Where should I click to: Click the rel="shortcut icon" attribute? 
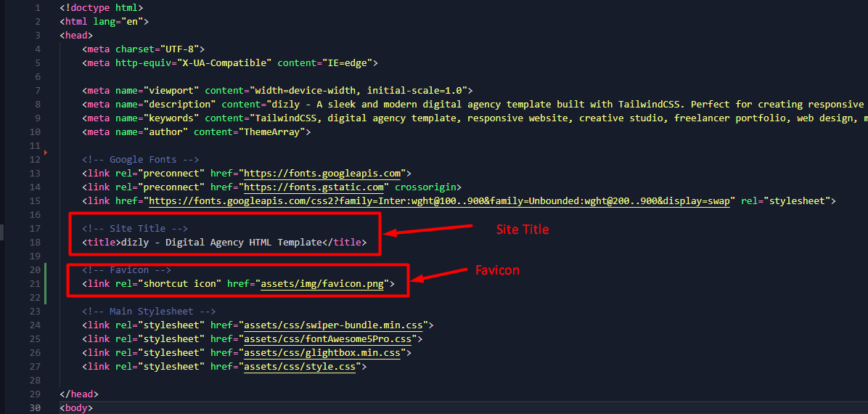pyautogui.click(x=169, y=284)
